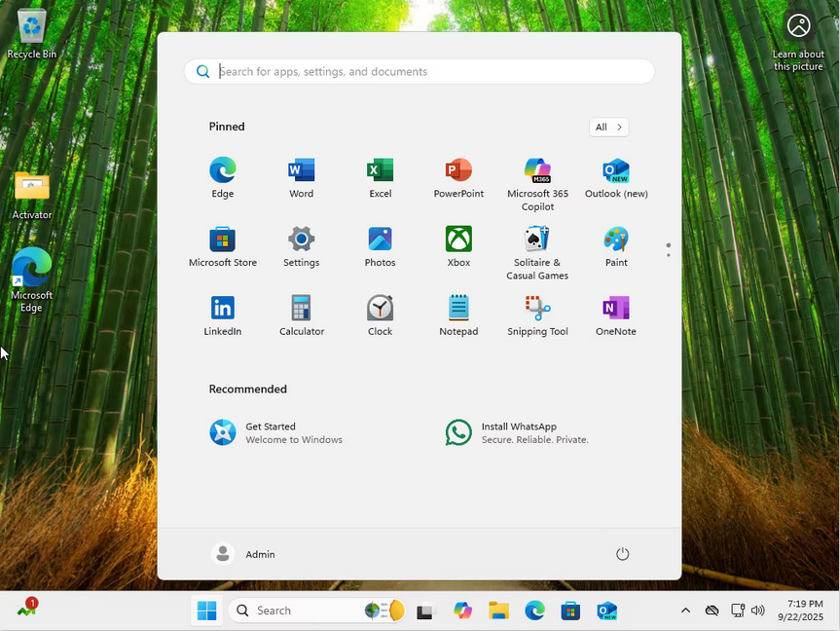The height and width of the screenshot is (631, 840).
Task: Open the date and time clock
Action: pyautogui.click(x=800, y=611)
